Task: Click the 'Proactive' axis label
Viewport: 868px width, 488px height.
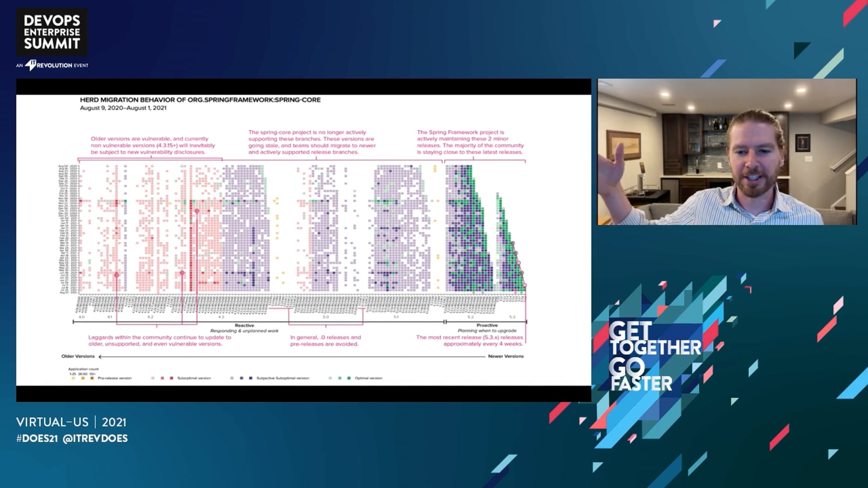Action: [487, 325]
